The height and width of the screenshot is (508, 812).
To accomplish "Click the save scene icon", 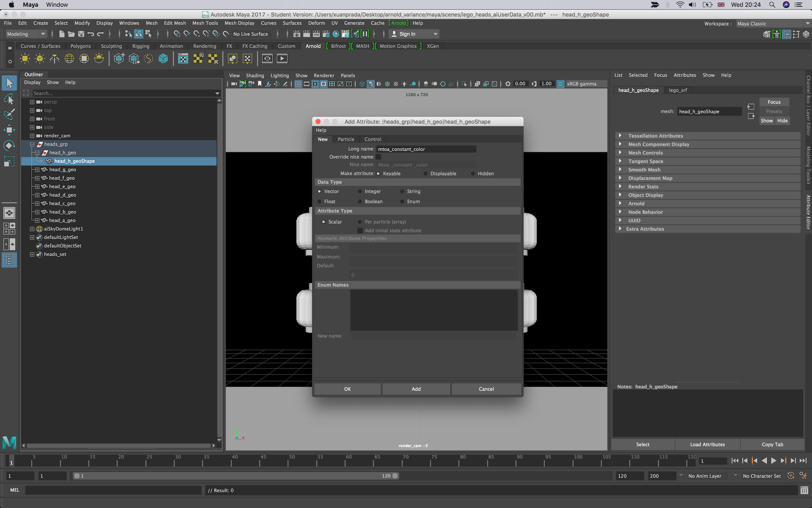I will point(81,34).
